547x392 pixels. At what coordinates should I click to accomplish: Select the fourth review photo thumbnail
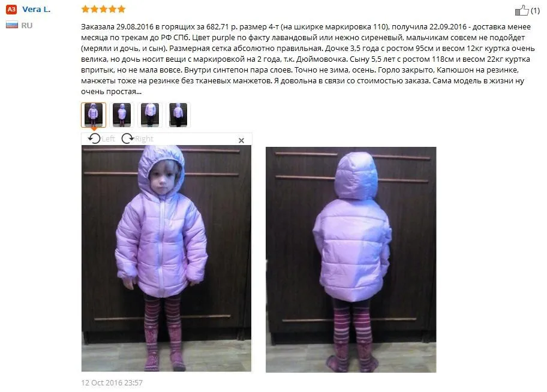pos(178,114)
